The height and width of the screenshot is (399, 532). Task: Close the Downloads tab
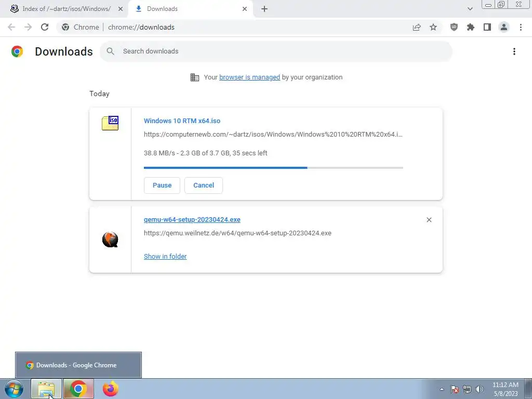[x=245, y=9]
